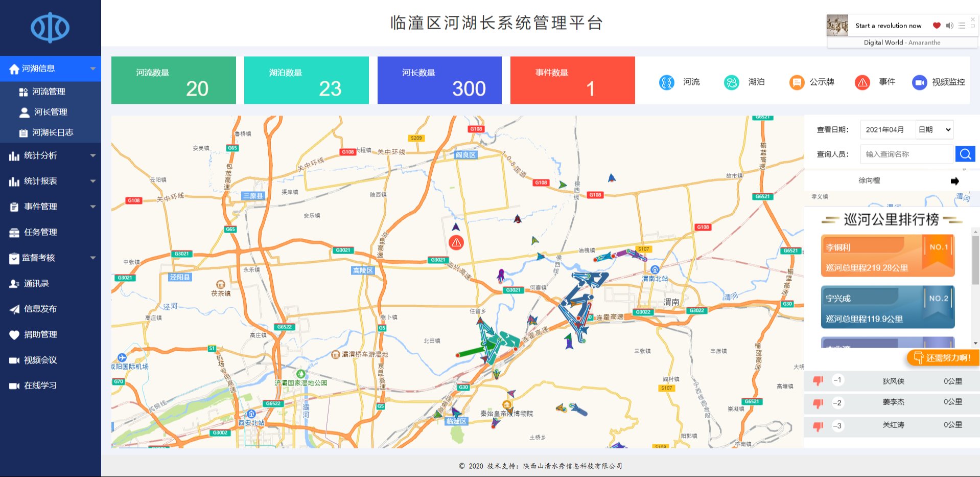The height and width of the screenshot is (477, 980).
Task: Click the heart icon in music widget
Action: tap(936, 26)
